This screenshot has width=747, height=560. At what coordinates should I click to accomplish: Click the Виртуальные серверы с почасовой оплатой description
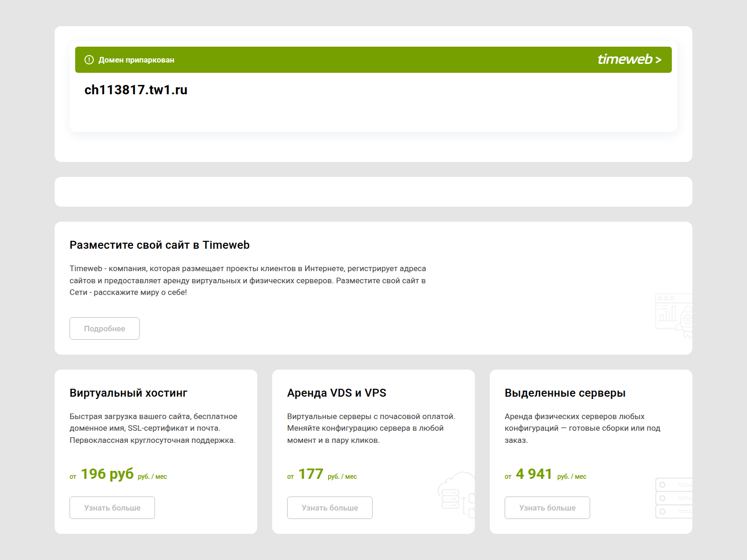[371, 428]
